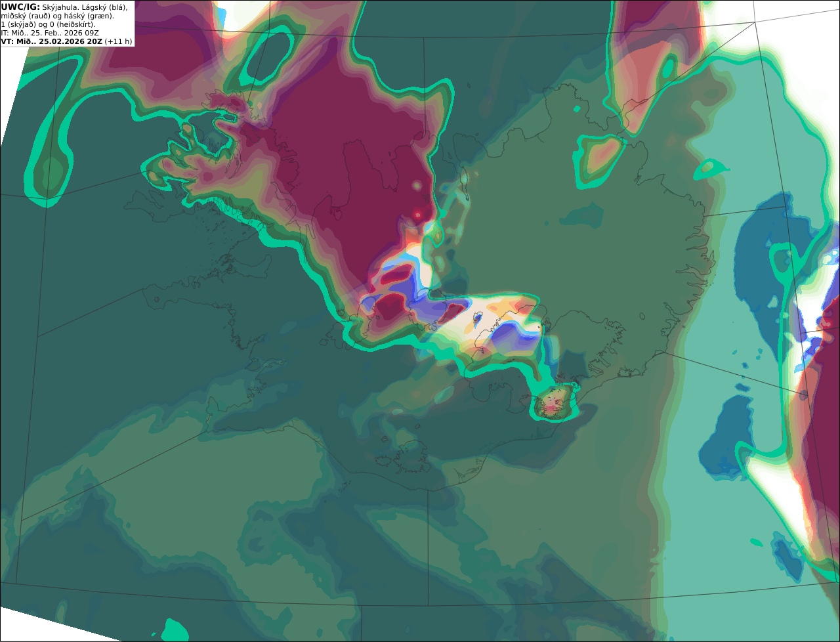840x642 pixels.
Task: Select the "1 (skýjað)" legend text
Action: [x=18, y=24]
